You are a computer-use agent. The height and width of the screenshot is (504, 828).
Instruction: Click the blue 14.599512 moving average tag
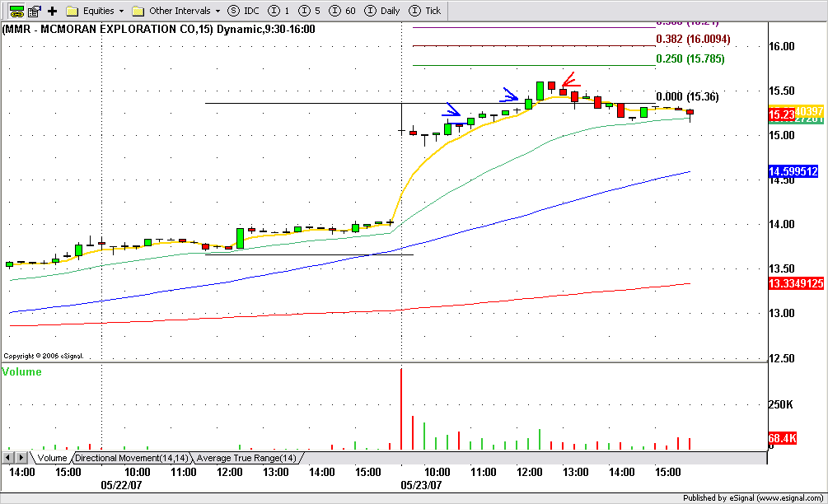793,171
